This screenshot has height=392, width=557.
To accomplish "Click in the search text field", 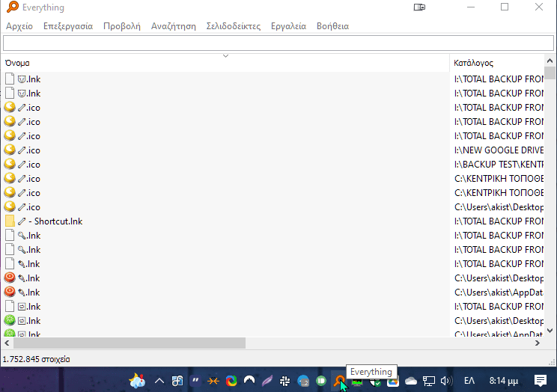I will click(x=278, y=43).
